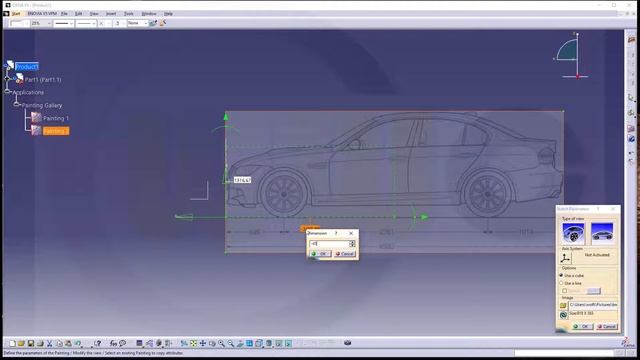The image size is (640, 360).
Task: Click the dark disc icon in the bottom toolbar
Action: [347, 343]
